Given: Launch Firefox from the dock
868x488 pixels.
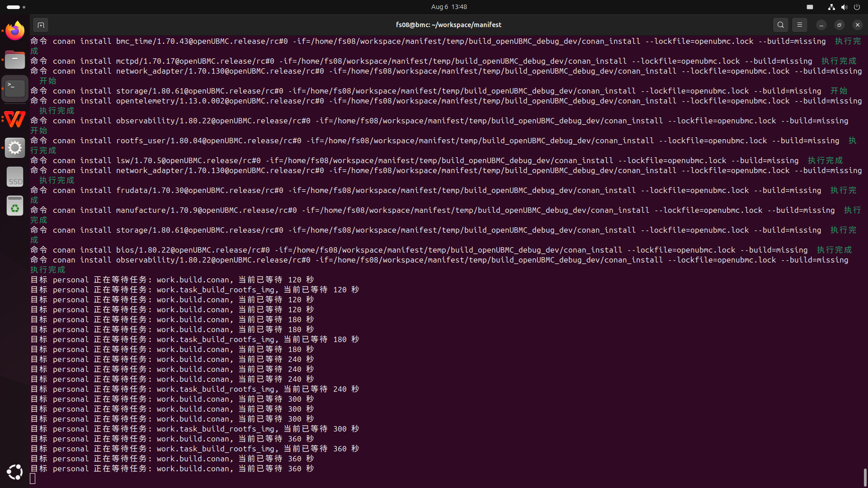Looking at the screenshot, I should coord(15,31).
